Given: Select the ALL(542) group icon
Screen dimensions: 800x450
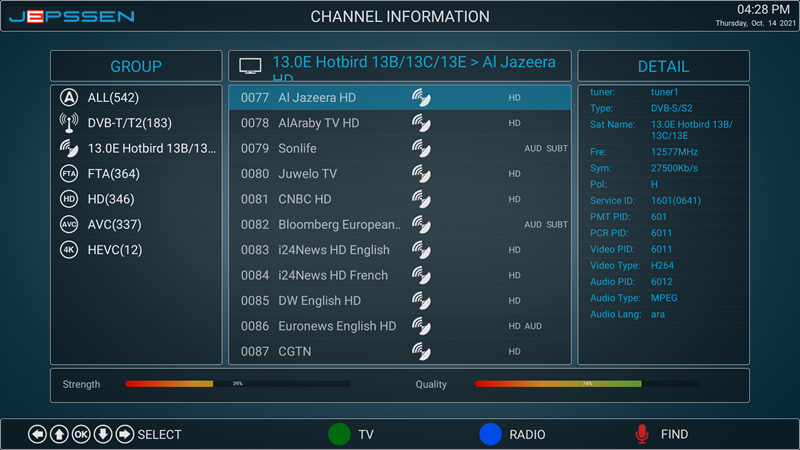Looking at the screenshot, I should coord(69,97).
